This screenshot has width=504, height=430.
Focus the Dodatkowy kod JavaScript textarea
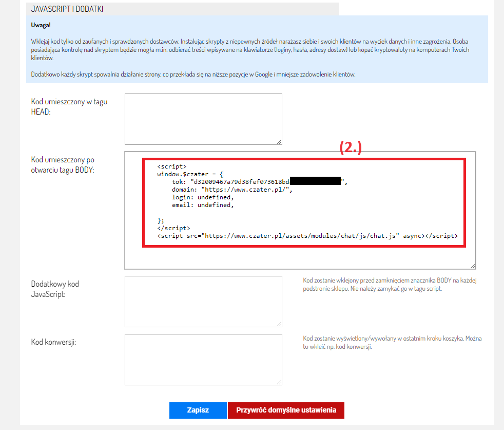click(x=203, y=301)
